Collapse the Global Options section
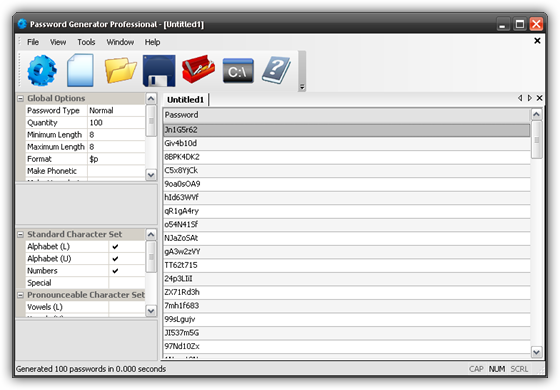560x390 pixels. [x=21, y=99]
